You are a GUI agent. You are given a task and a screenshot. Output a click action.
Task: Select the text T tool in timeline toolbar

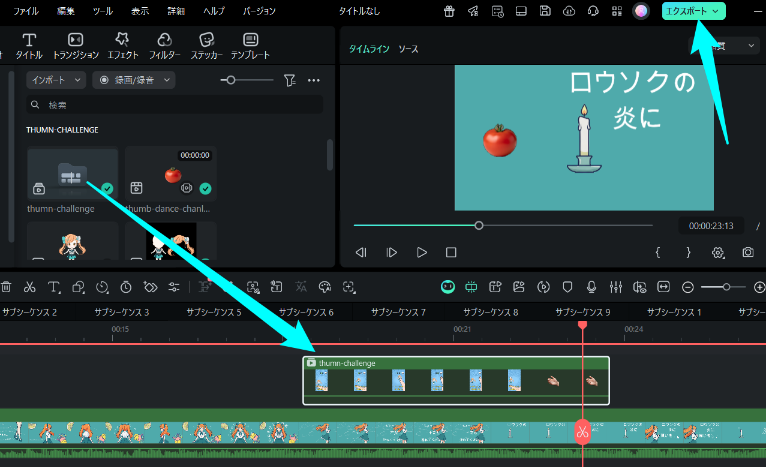[54, 287]
